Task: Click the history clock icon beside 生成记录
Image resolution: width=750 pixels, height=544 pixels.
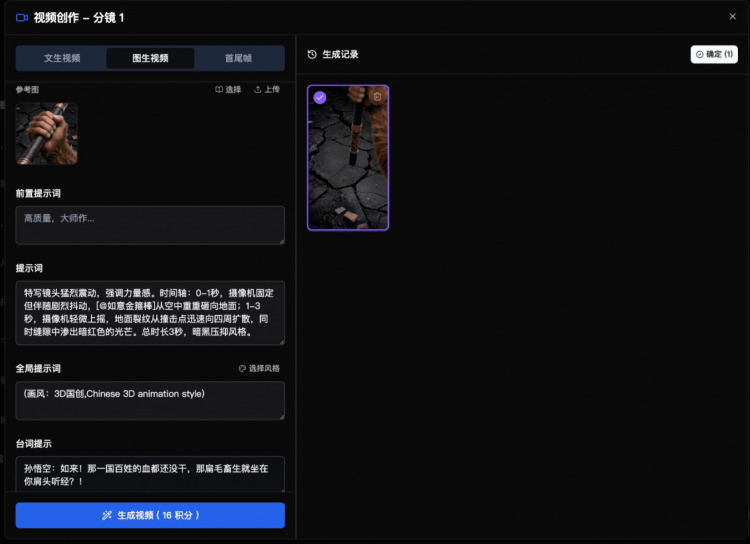Action: [313, 55]
